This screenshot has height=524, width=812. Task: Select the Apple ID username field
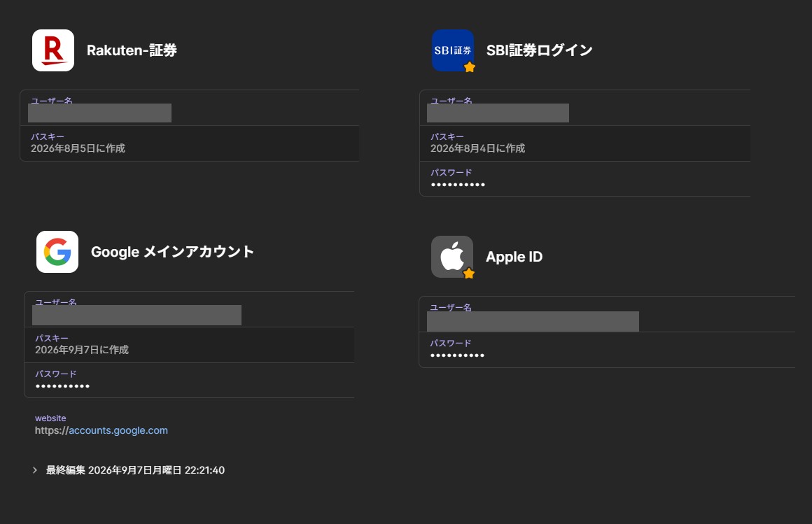point(607,314)
